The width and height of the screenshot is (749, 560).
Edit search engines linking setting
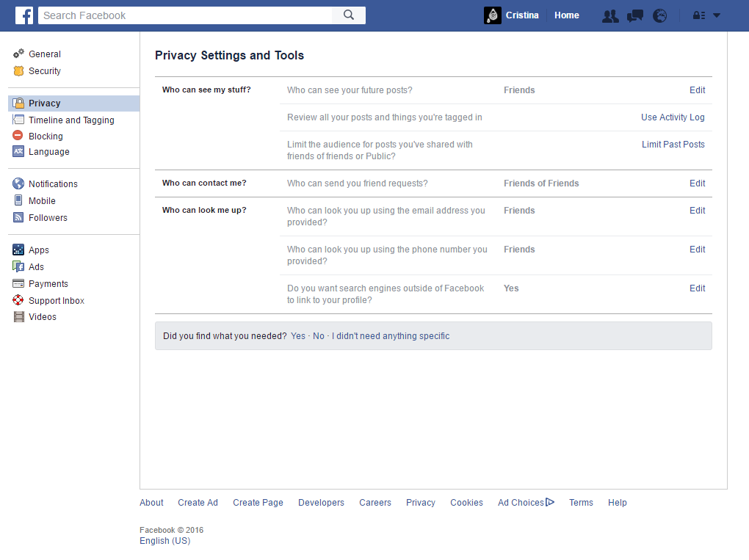697,288
